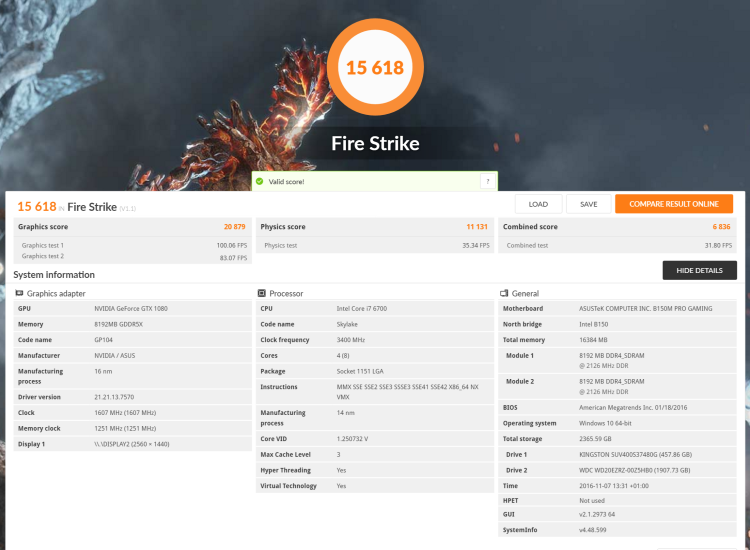Screen dimensions: 750x550
Task: Click the Processor chip icon
Action: coord(262,293)
